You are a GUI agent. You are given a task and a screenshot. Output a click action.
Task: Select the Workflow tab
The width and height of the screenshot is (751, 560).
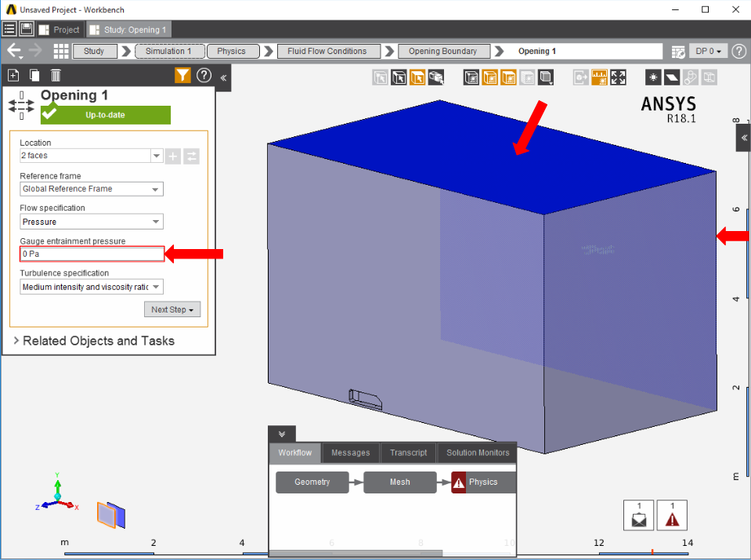coord(295,453)
